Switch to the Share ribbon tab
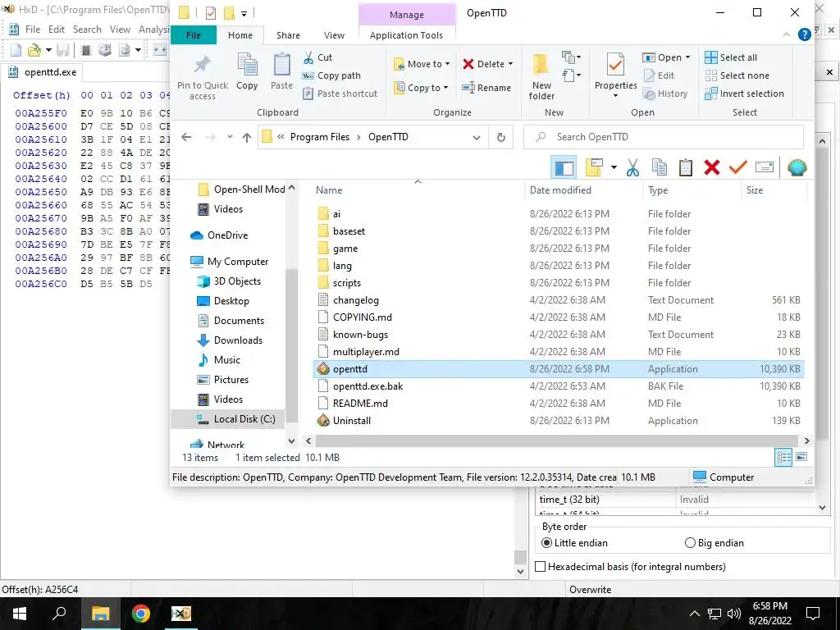Viewport: 840px width, 630px height. (288, 35)
